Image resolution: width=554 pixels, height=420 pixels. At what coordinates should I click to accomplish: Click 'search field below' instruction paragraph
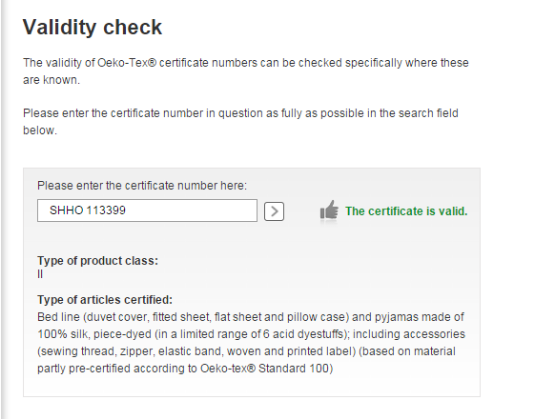coord(241,122)
